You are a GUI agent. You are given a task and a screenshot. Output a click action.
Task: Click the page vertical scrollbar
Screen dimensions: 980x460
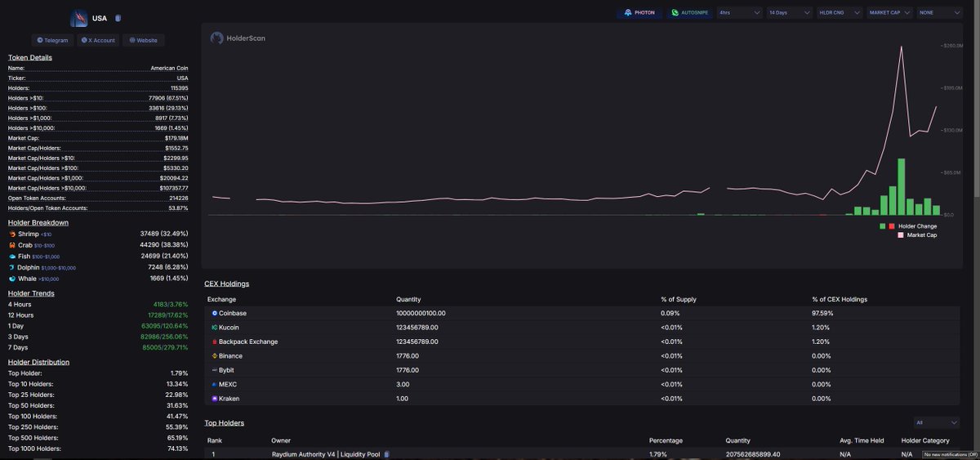(975, 98)
